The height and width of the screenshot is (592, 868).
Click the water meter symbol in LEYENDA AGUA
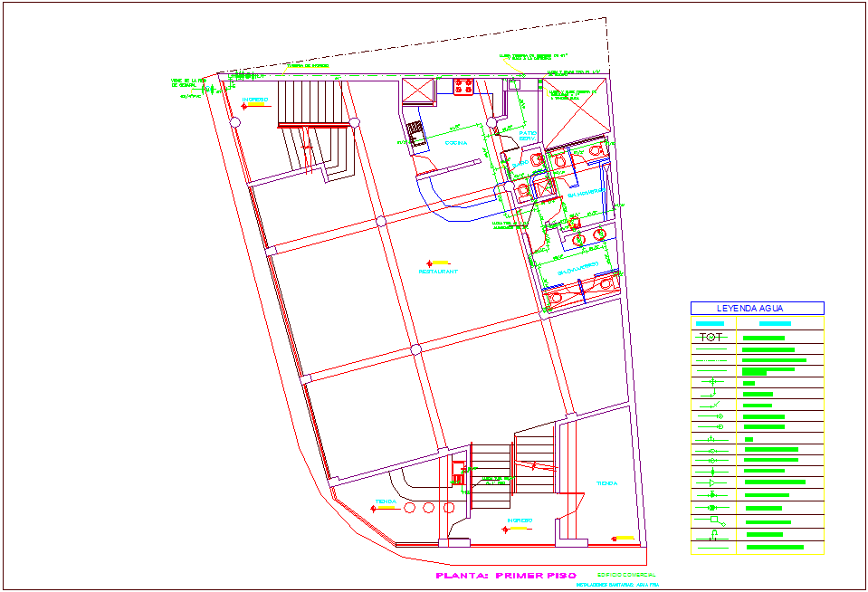pyautogui.click(x=712, y=337)
